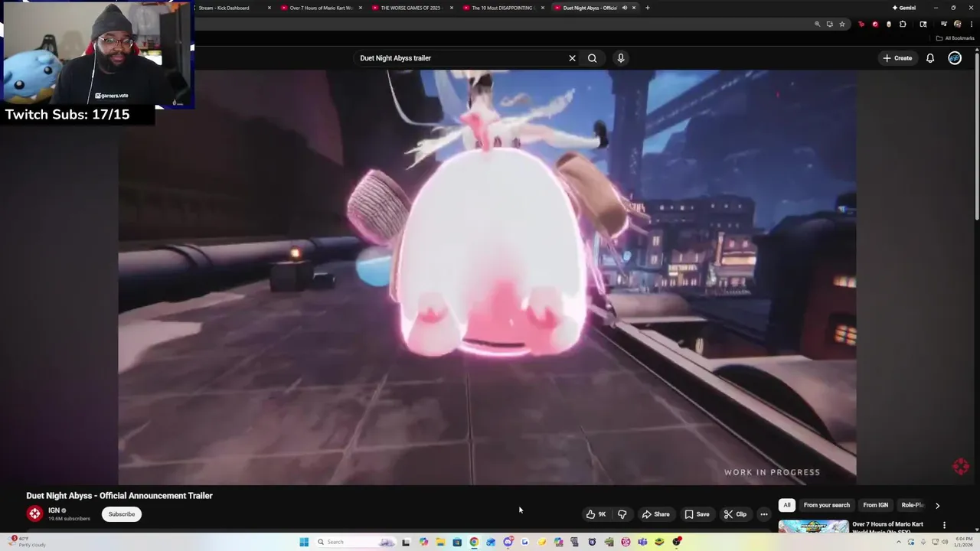
Task: Clear the YouTube search box with X
Action: point(572,58)
